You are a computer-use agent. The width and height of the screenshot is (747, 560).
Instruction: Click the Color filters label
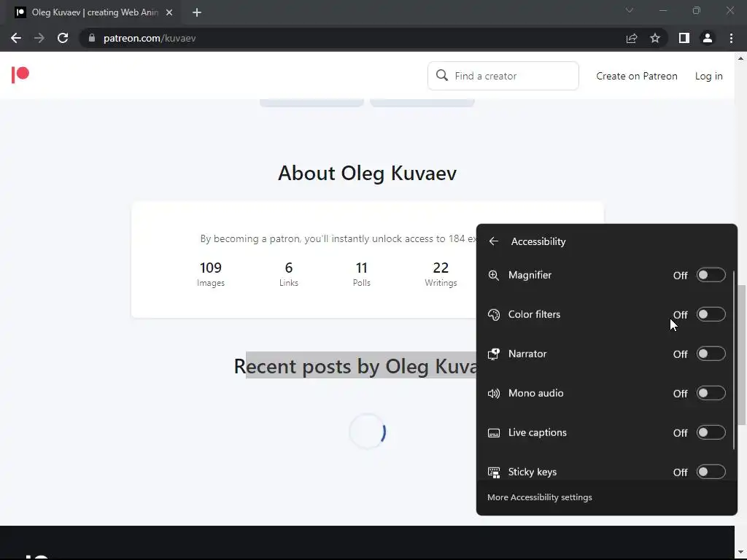point(534,314)
